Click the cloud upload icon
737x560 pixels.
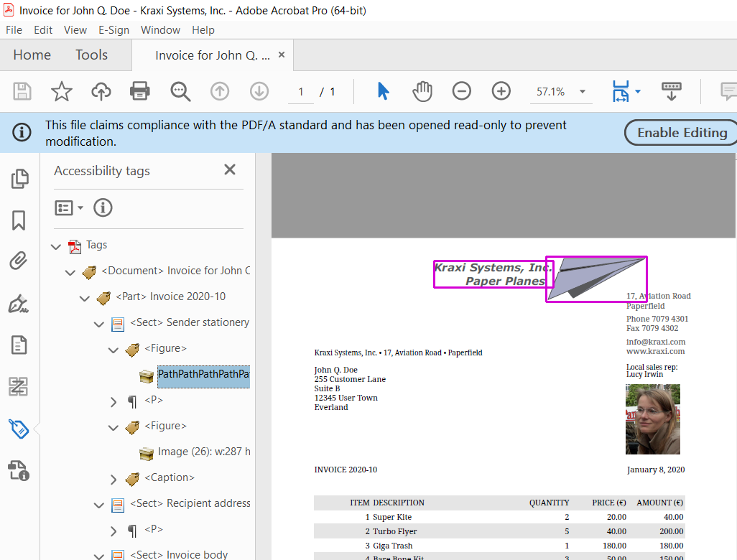coord(101,91)
